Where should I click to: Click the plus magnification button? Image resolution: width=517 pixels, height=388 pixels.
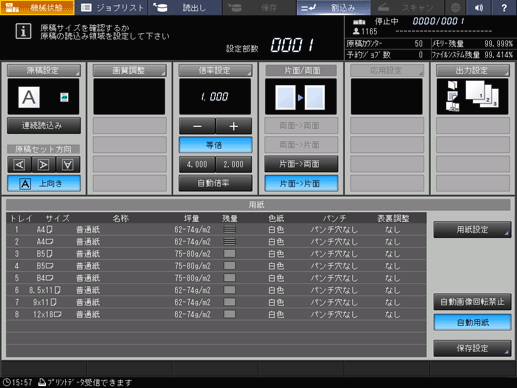point(234,126)
